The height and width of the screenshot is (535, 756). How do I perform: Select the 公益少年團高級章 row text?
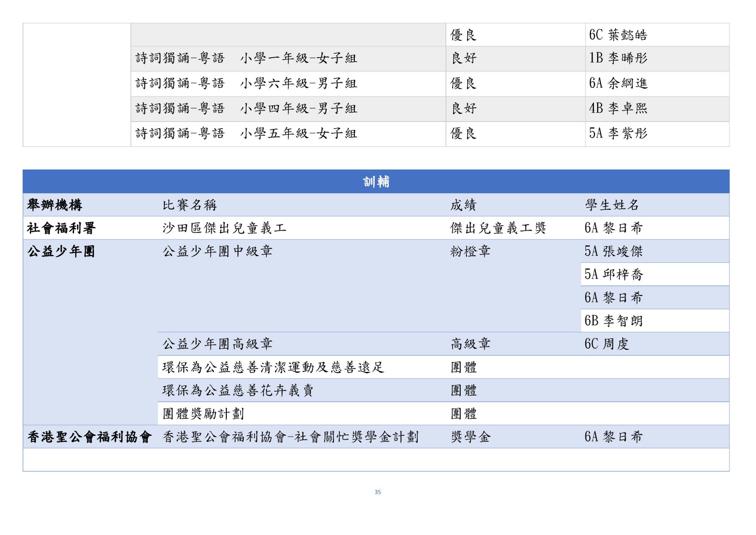tap(217, 344)
